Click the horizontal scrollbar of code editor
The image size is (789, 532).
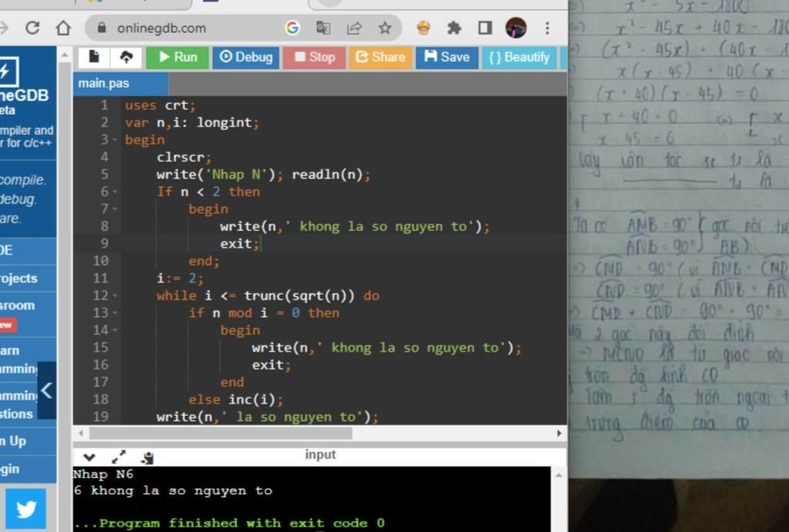click(x=220, y=433)
